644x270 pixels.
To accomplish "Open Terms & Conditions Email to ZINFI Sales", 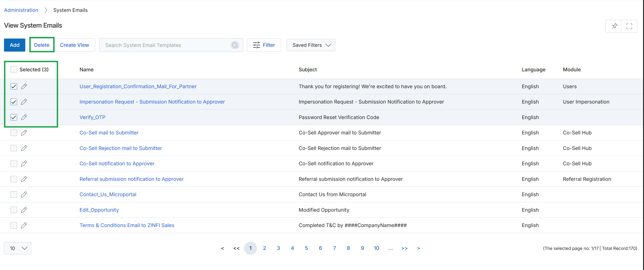I will pyautogui.click(x=127, y=225).
